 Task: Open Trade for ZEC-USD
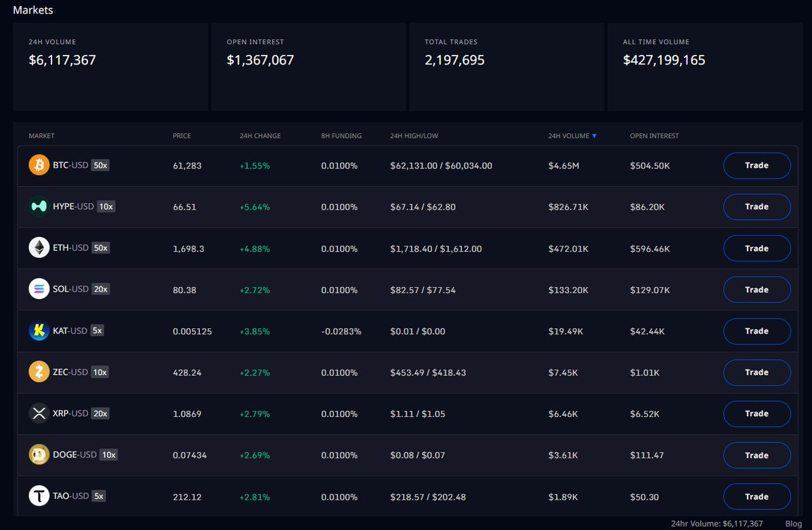(x=756, y=373)
